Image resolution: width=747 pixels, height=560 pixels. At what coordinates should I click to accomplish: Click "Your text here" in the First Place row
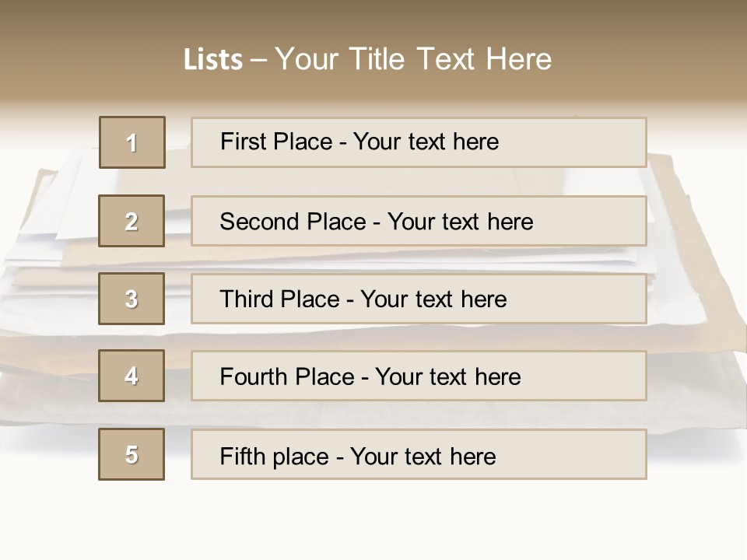point(426,142)
